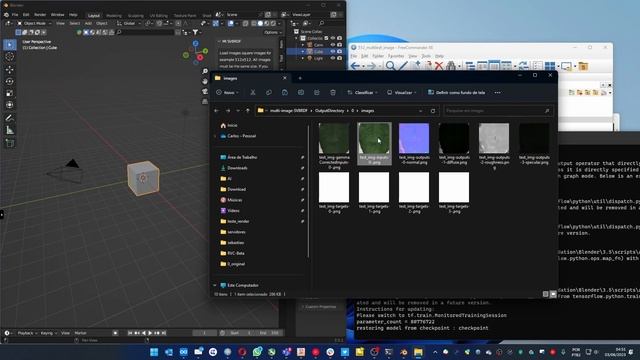Toggle the Collection exclude checkbox in outliner
The width and height of the screenshot is (640, 360).
click(x=326, y=38)
